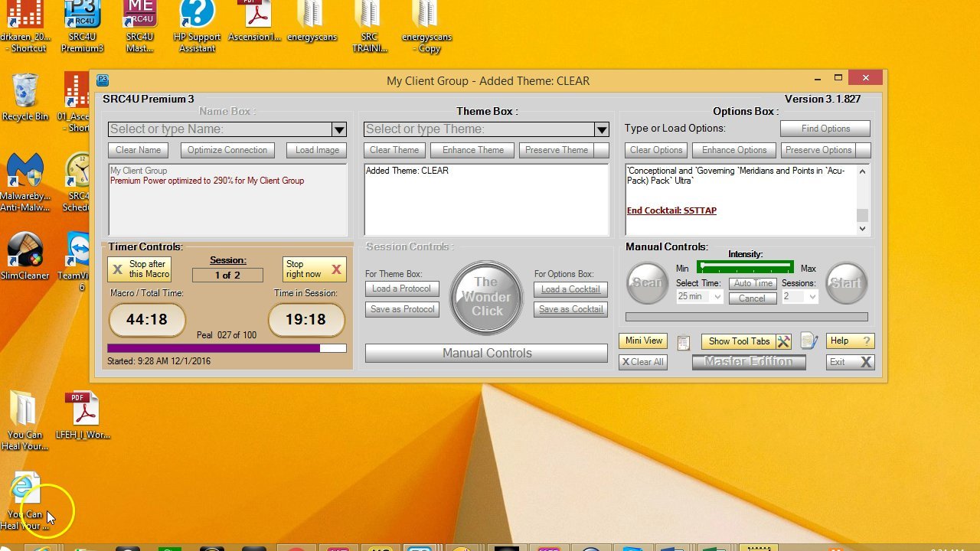980x551 pixels.
Task: Click Show Tool Tabs
Action: 739,341
